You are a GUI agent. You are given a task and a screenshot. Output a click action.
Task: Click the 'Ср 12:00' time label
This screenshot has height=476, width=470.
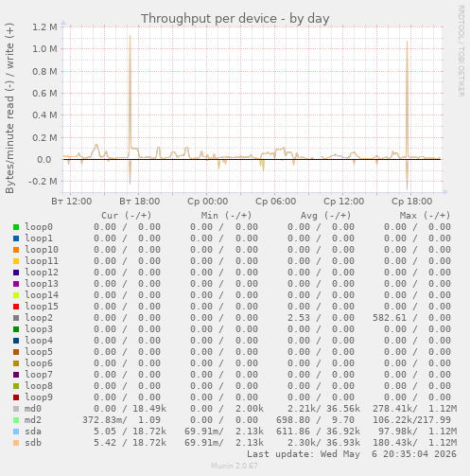pyautogui.click(x=344, y=202)
